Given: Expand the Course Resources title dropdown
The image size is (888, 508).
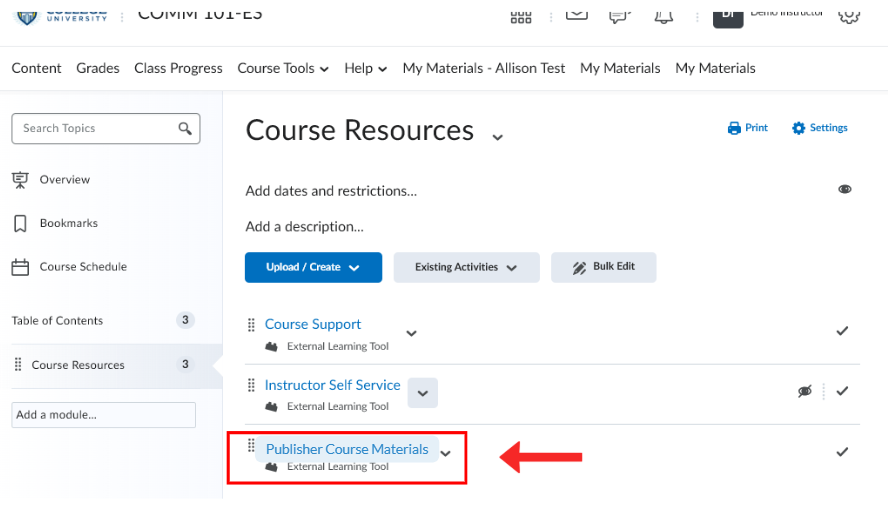Looking at the screenshot, I should coord(497,137).
